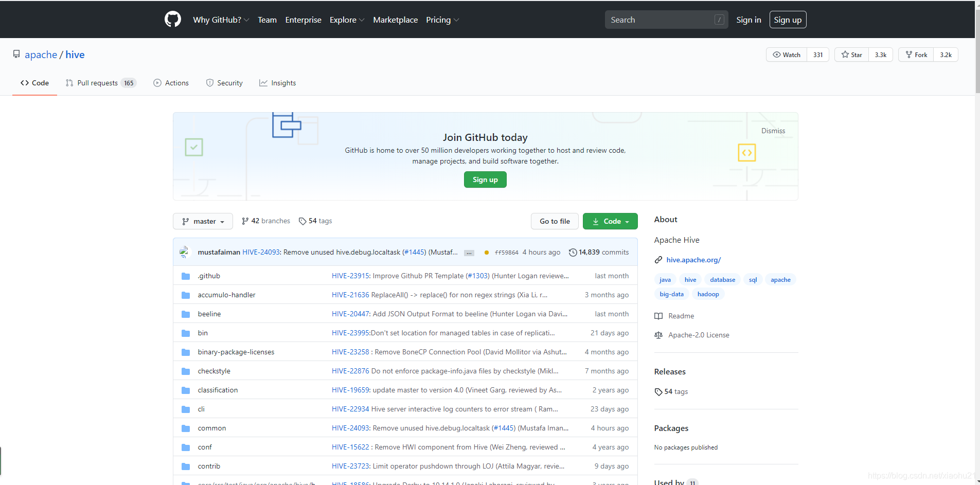The height and width of the screenshot is (485, 980).
Task: Star the repository with the Star button
Action: [x=852, y=55]
